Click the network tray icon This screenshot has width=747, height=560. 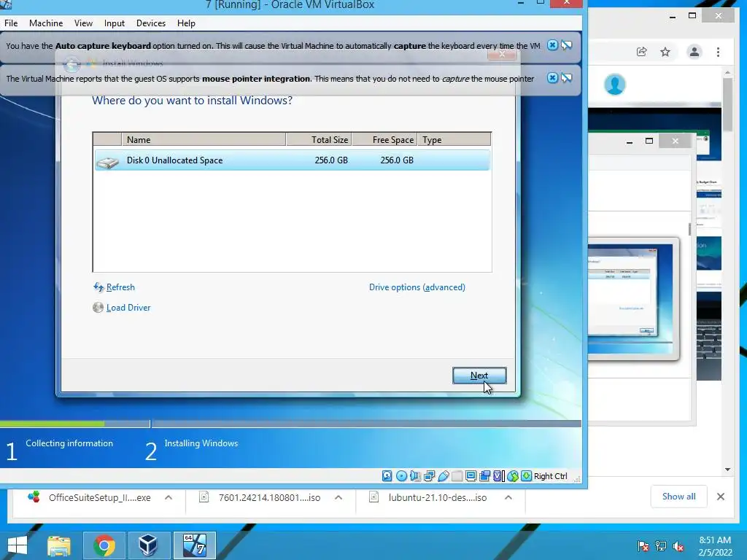click(661, 545)
